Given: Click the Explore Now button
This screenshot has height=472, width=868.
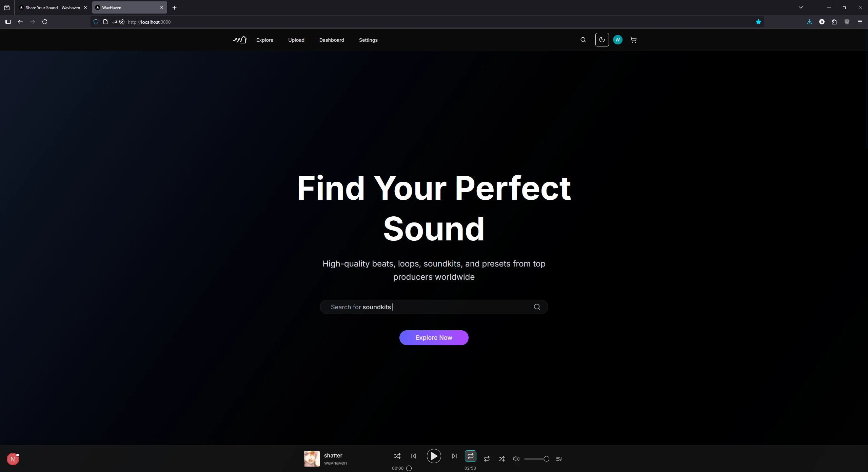Looking at the screenshot, I should [434, 337].
